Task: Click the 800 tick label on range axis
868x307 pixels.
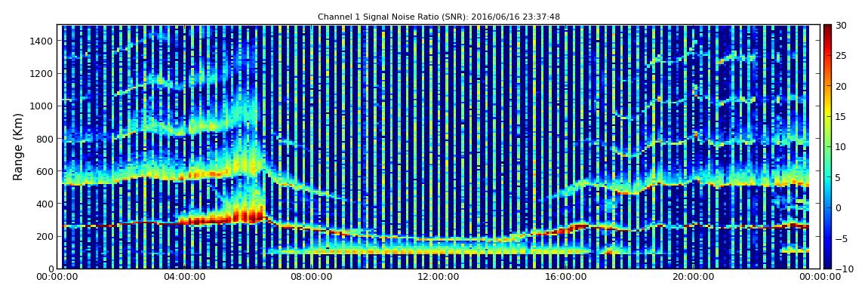Action: pyautogui.click(x=45, y=139)
